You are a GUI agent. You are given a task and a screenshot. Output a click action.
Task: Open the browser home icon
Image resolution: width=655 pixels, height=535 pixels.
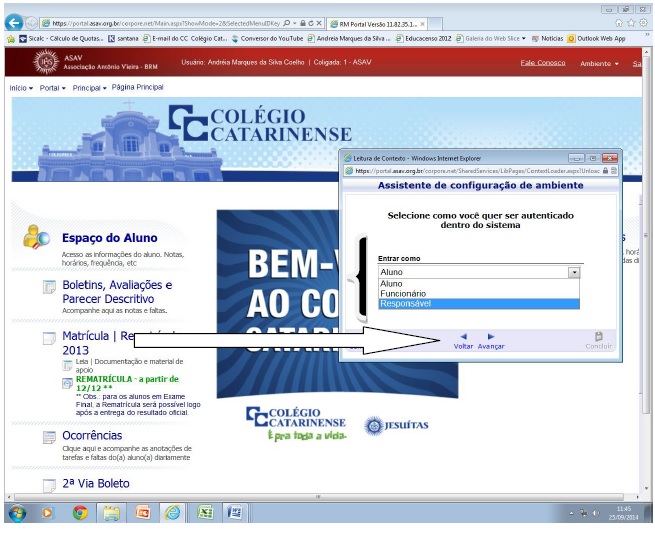coord(619,23)
